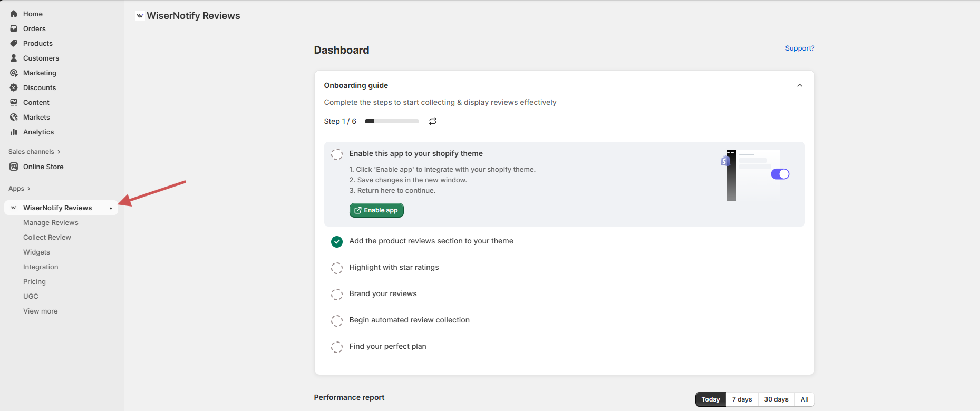Image resolution: width=980 pixels, height=411 pixels.
Task: Open Orders via its inbox icon
Action: tap(14, 28)
